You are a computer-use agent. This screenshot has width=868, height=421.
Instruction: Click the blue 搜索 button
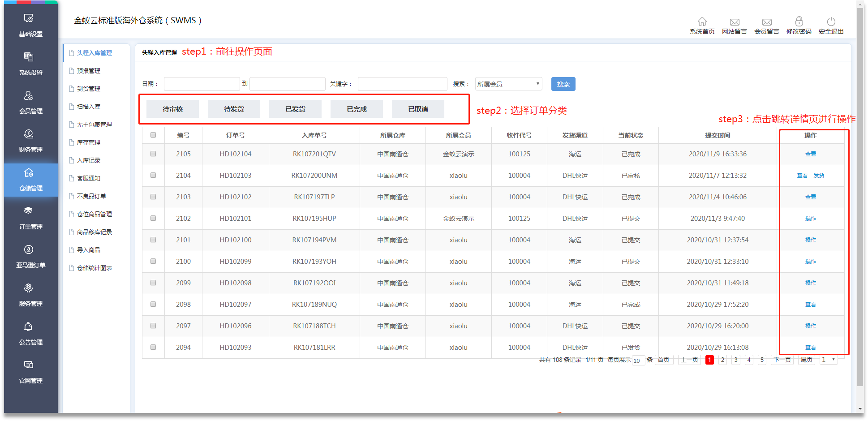(x=563, y=84)
